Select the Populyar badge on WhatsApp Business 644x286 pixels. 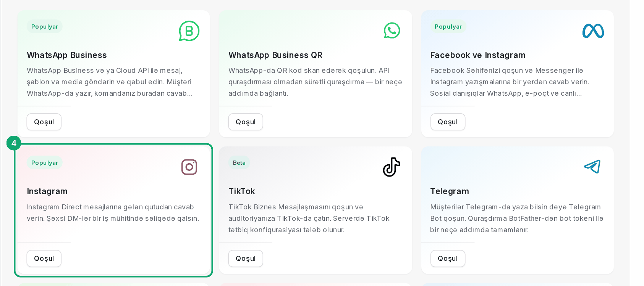pyautogui.click(x=45, y=26)
